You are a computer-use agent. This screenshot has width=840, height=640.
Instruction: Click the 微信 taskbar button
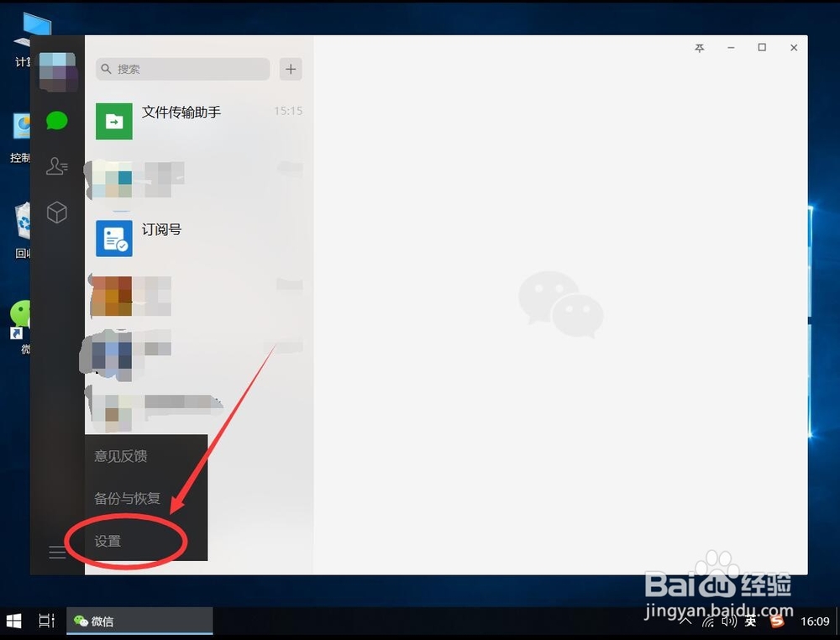coord(139,622)
